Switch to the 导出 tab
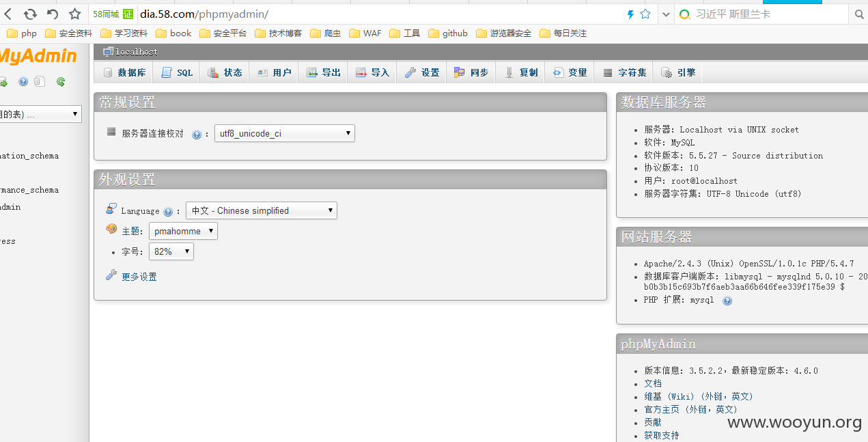Screen dimensions: 868x442 point(323,72)
